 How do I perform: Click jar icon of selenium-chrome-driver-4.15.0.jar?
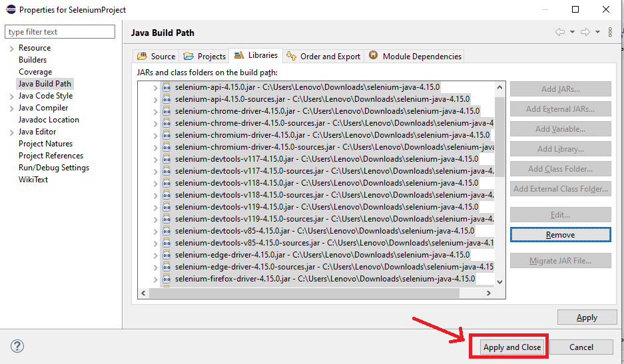click(x=166, y=111)
